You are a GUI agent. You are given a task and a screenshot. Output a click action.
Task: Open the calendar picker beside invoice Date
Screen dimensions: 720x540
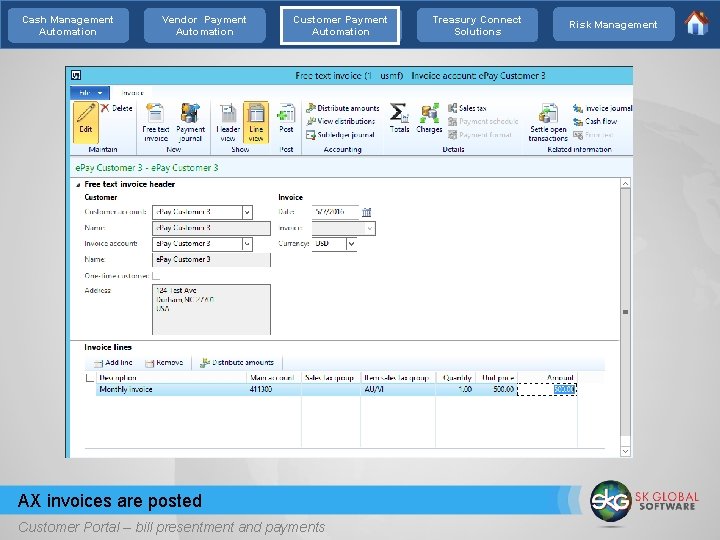click(x=366, y=212)
